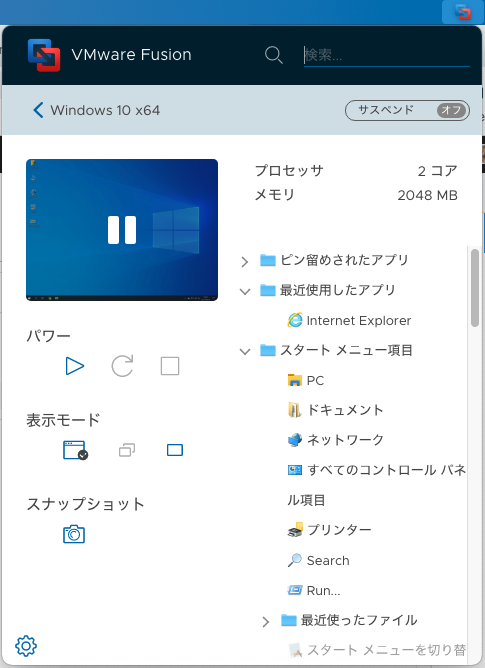Expand the 最近使ったファイル folder
The height and width of the screenshot is (668, 485).
coord(266,622)
